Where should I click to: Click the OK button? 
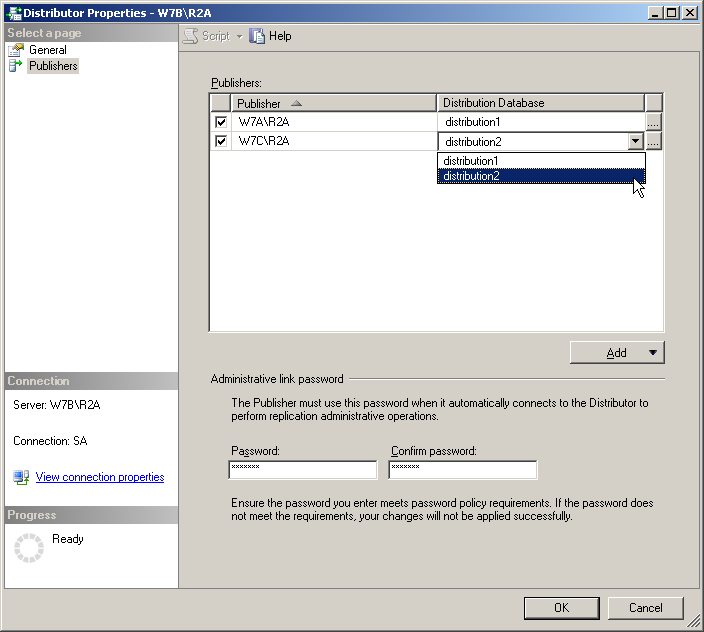pyautogui.click(x=561, y=608)
